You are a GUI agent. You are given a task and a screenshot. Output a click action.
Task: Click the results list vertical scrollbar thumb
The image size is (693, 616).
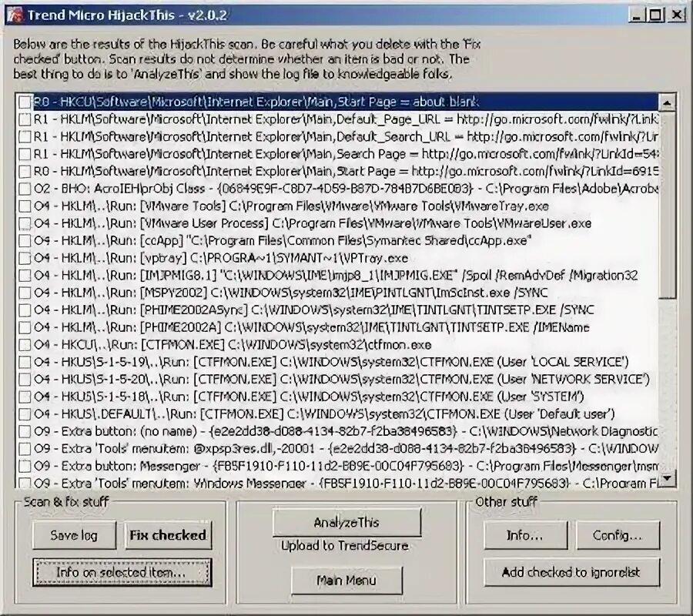[x=667, y=205]
